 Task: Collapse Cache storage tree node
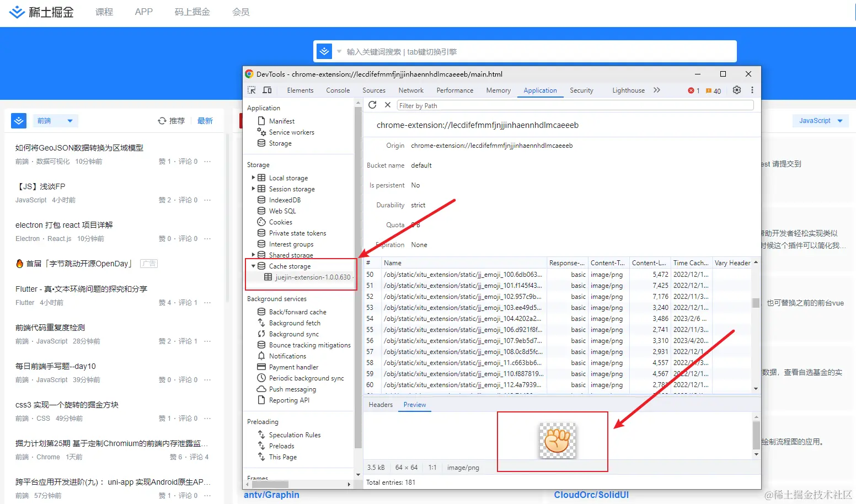coord(253,266)
